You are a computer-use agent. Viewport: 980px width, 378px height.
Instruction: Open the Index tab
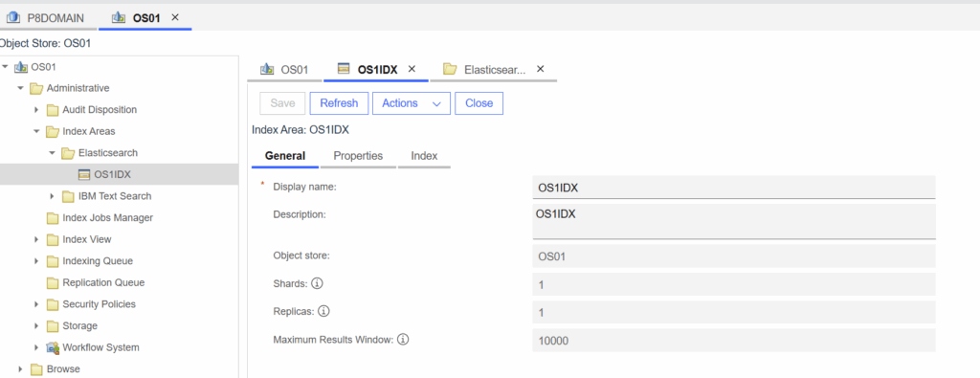[x=424, y=156]
